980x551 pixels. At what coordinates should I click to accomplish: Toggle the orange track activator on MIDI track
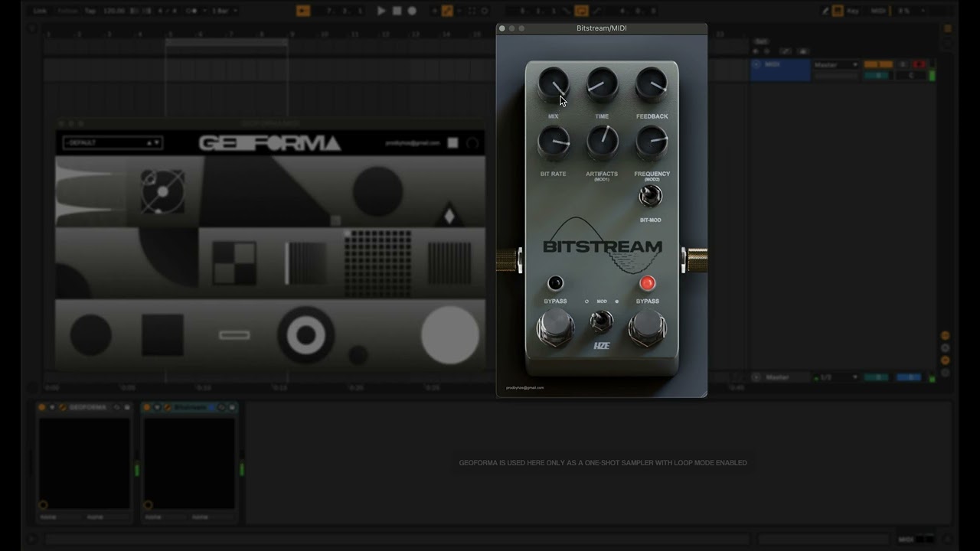[878, 64]
